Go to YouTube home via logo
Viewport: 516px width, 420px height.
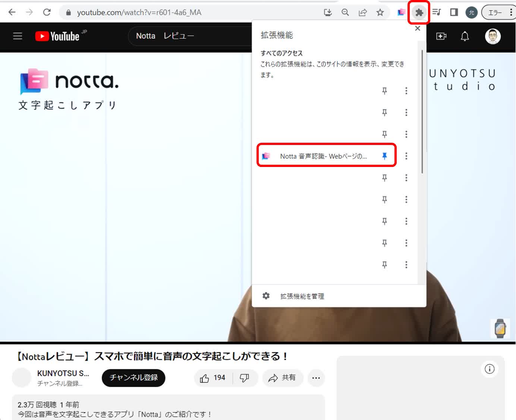57,36
